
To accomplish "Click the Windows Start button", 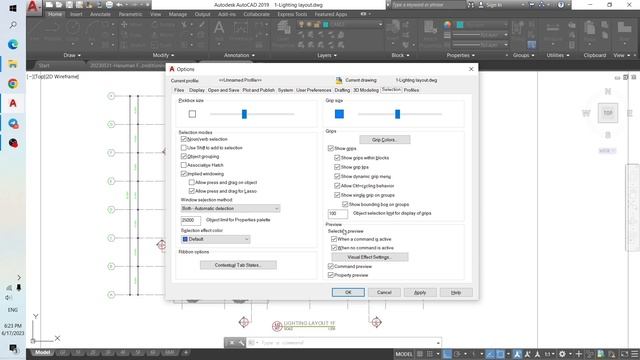I will (x=13, y=8).
